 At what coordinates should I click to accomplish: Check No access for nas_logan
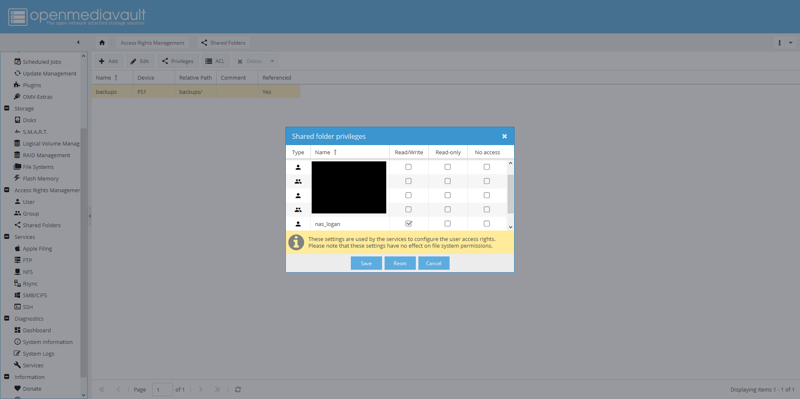(x=487, y=223)
